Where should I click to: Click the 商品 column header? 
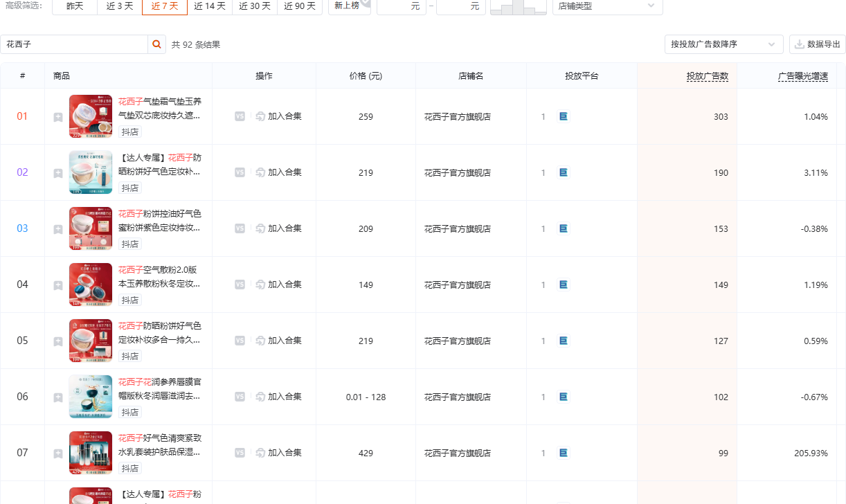tap(62, 76)
